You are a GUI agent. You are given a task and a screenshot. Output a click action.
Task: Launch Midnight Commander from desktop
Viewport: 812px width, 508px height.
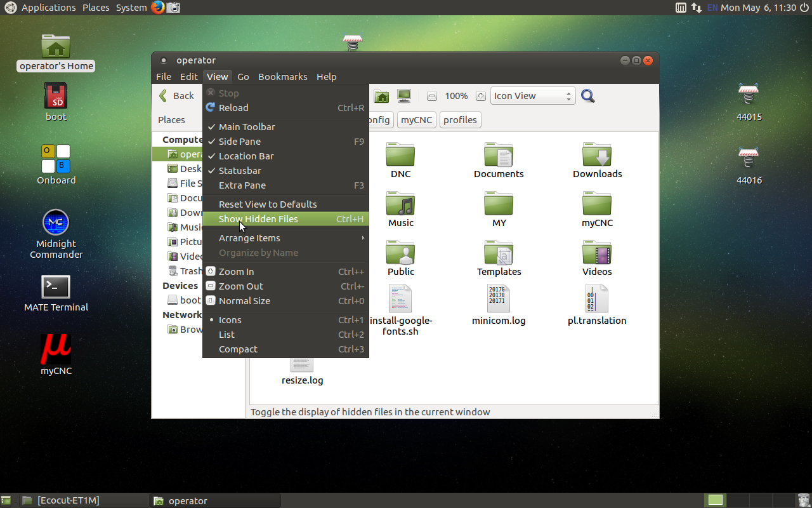(x=56, y=223)
